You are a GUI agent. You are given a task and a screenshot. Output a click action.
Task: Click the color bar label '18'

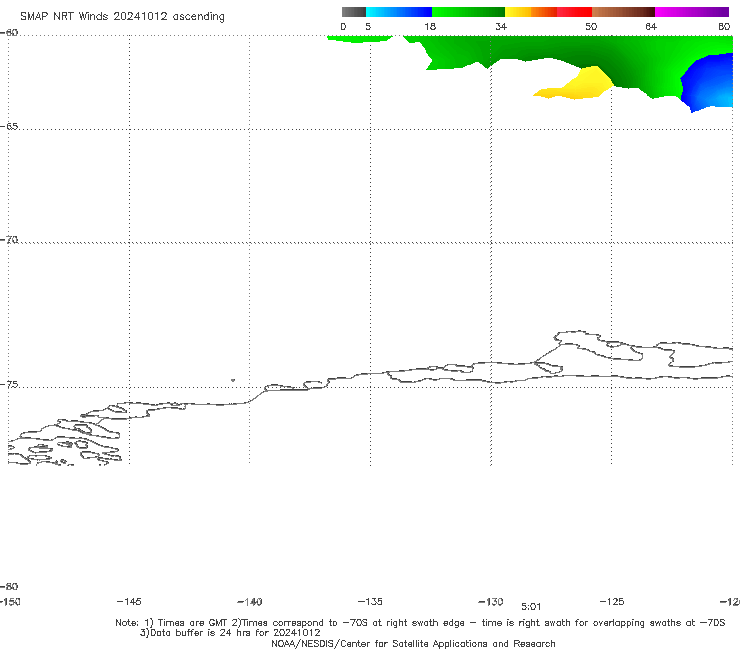click(430, 26)
